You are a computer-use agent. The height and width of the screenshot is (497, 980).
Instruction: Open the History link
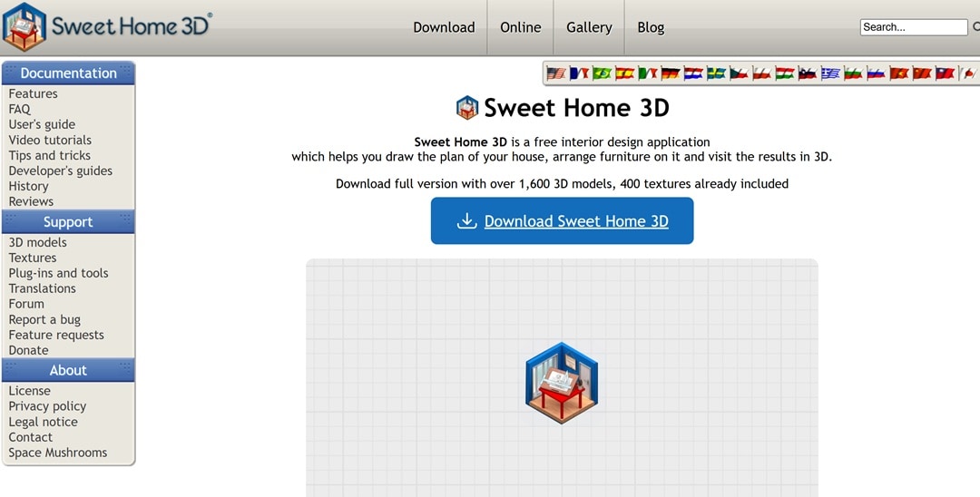coord(28,186)
